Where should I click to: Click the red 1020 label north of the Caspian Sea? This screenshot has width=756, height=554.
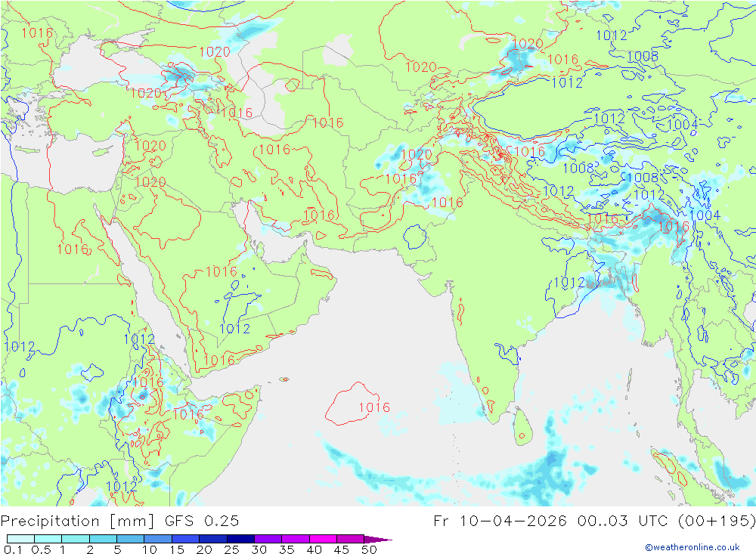point(215,51)
